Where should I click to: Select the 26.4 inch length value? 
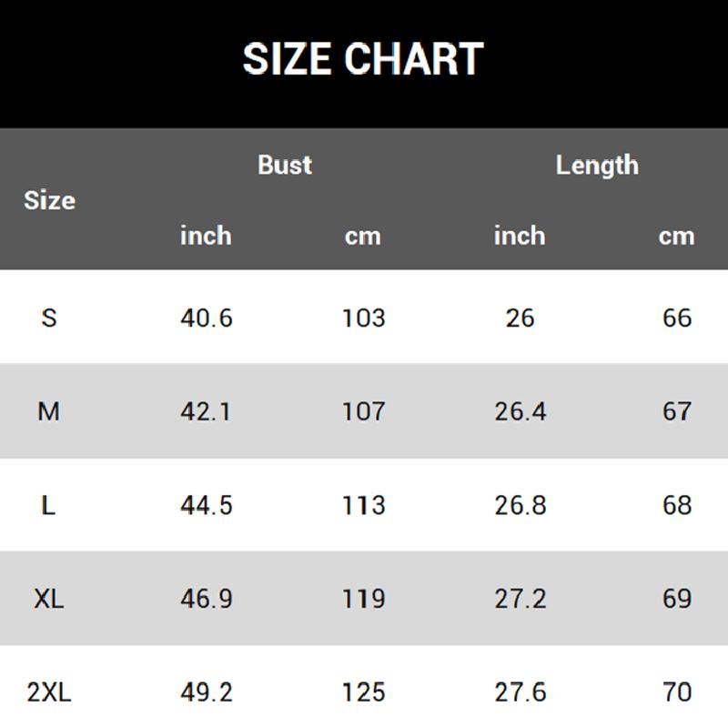point(521,411)
